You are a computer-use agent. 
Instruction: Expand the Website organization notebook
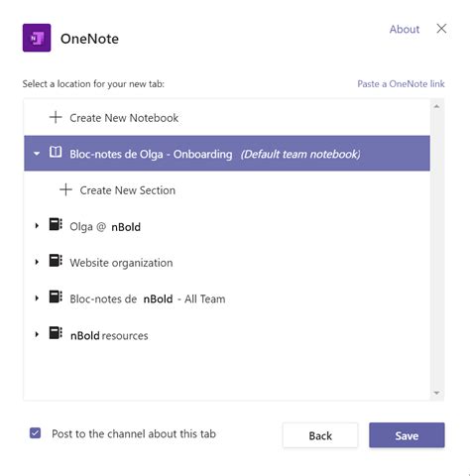pyautogui.click(x=37, y=263)
